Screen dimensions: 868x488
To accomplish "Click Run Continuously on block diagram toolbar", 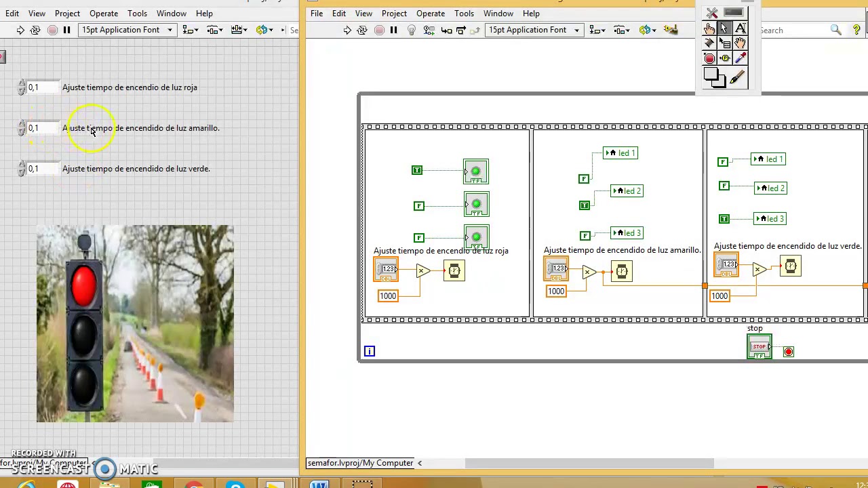I will (x=362, y=30).
